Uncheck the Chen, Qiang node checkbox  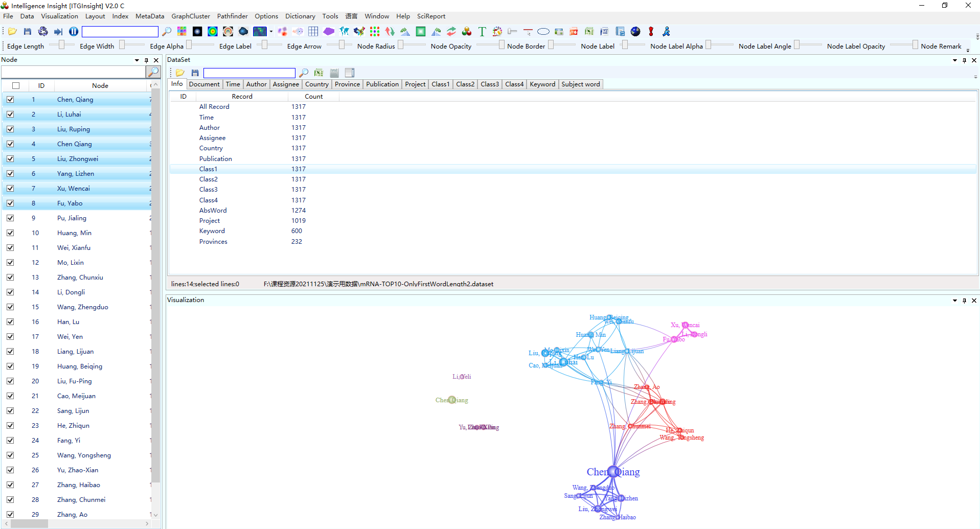(10, 100)
